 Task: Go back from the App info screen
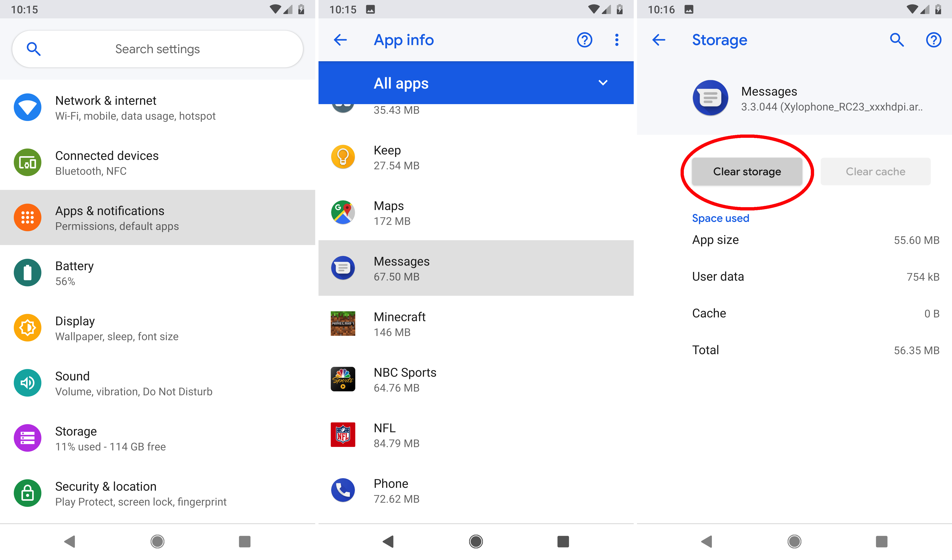click(340, 40)
